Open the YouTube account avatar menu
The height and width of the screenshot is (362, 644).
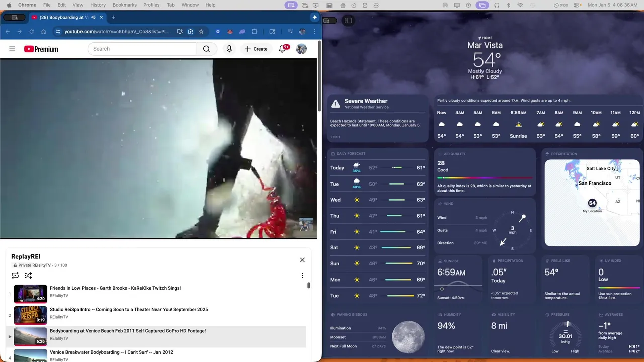point(301,49)
